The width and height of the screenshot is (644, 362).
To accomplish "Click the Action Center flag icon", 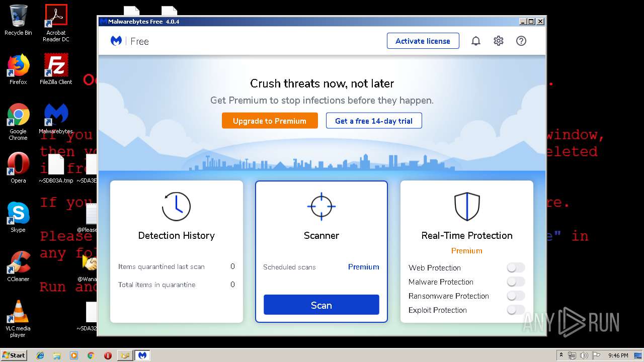I will click(597, 355).
